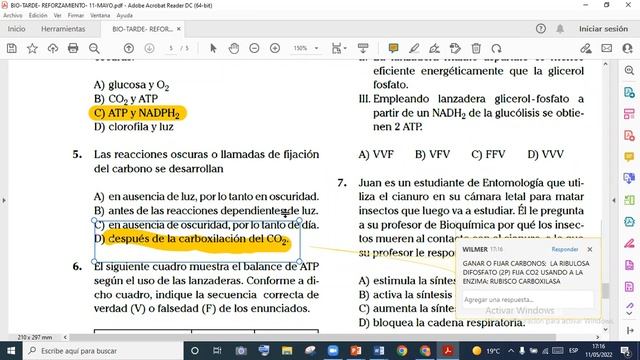Viewport: 640px width, 360px height.
Task: Collapse the right tools pane arrow
Action: point(614,200)
